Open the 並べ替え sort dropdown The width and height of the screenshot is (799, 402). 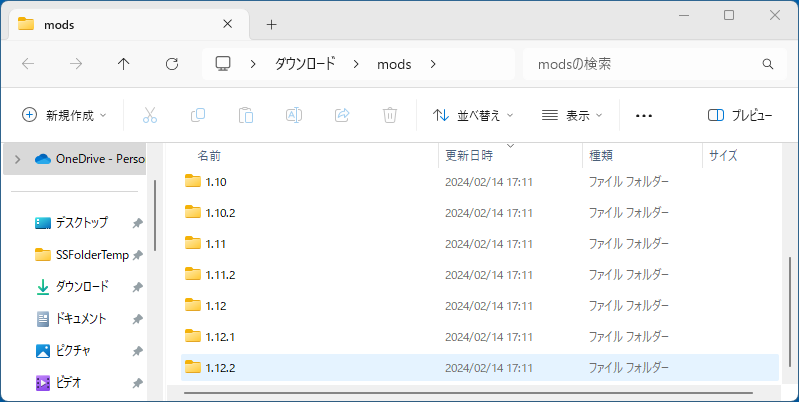click(x=473, y=115)
